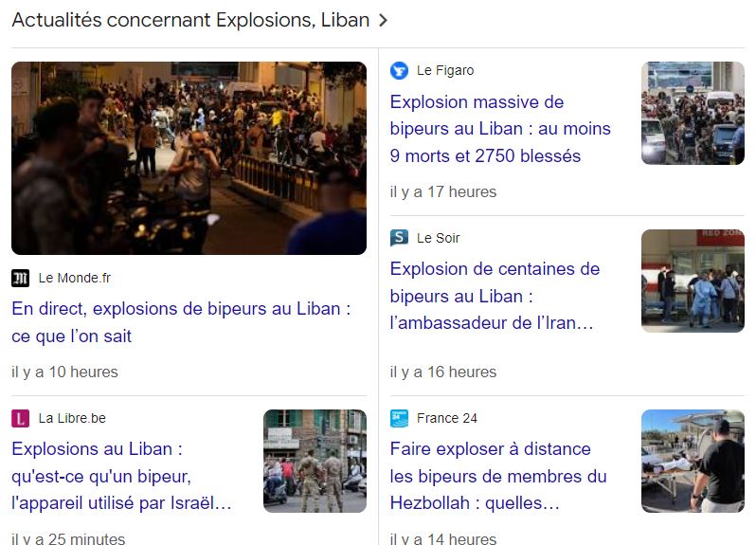Expand Actualités concernant Explosions, Liban chevron

(x=383, y=21)
